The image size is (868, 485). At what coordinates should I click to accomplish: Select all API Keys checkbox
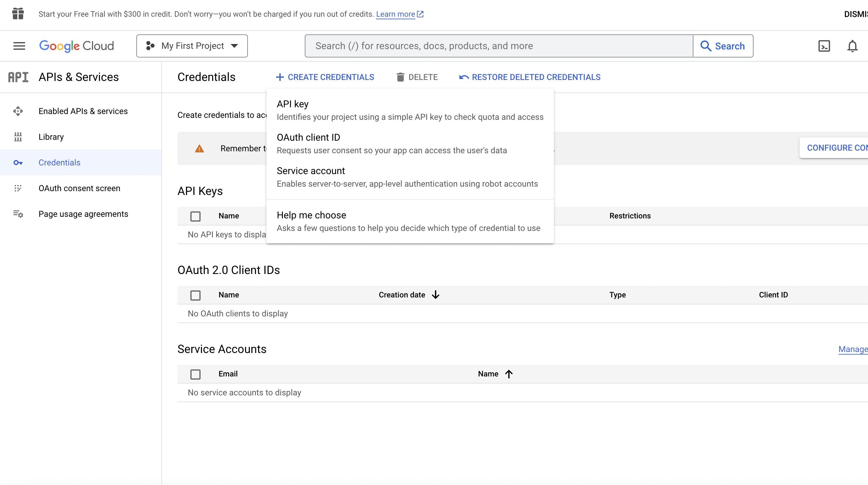tap(195, 216)
